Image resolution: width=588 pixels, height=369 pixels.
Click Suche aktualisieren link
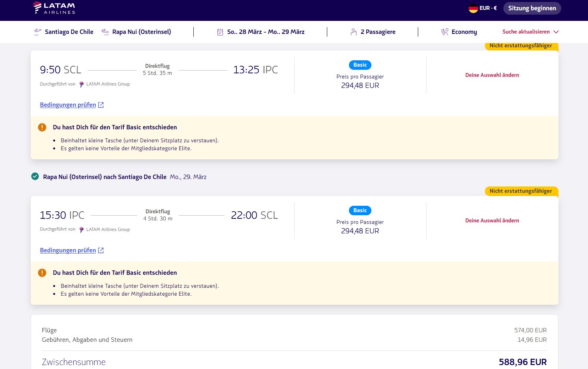526,32
